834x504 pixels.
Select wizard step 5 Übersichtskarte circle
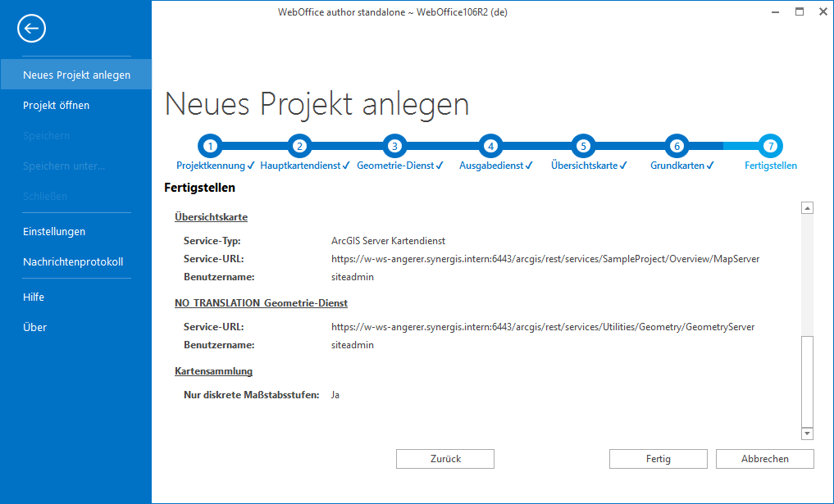pyautogui.click(x=583, y=145)
